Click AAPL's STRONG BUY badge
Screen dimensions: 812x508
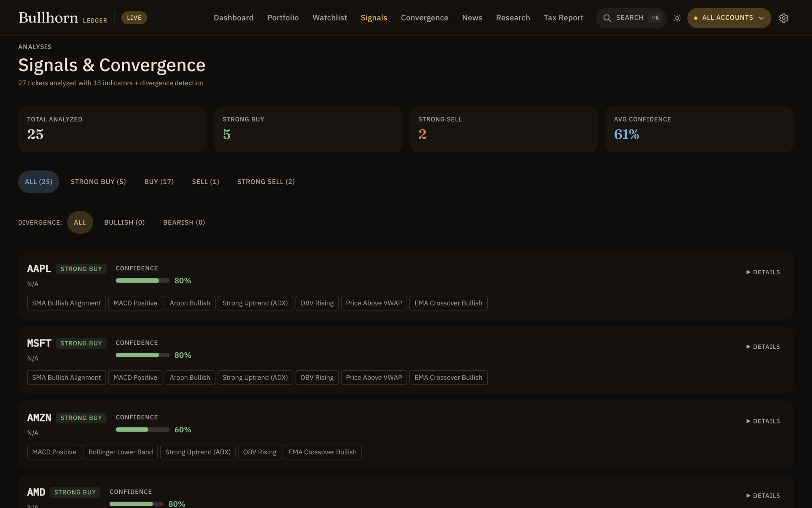point(81,269)
